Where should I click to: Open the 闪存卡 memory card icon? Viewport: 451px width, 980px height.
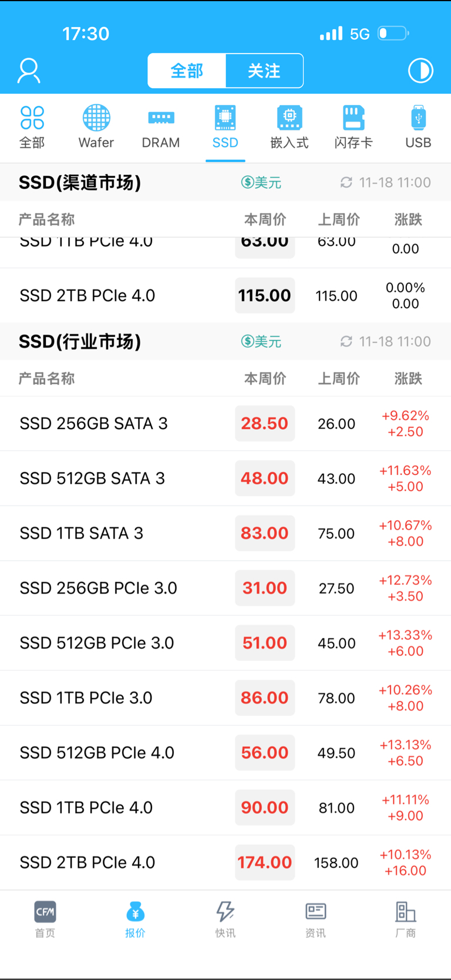[354, 127]
